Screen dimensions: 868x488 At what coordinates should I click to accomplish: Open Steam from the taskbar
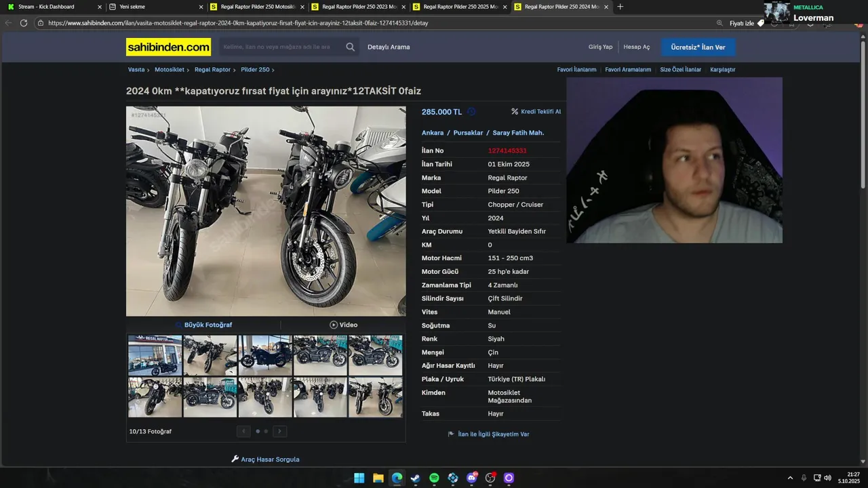(x=415, y=478)
